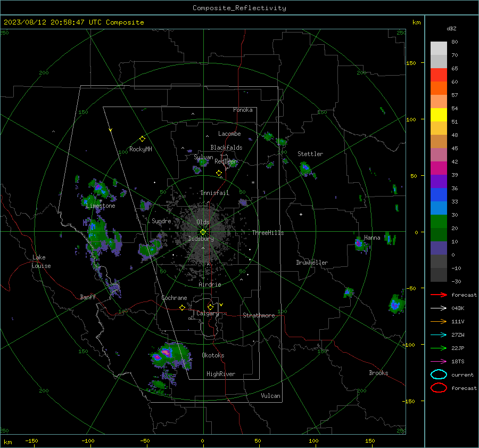
Task: Click the Stettler city label
Action: tap(310, 154)
